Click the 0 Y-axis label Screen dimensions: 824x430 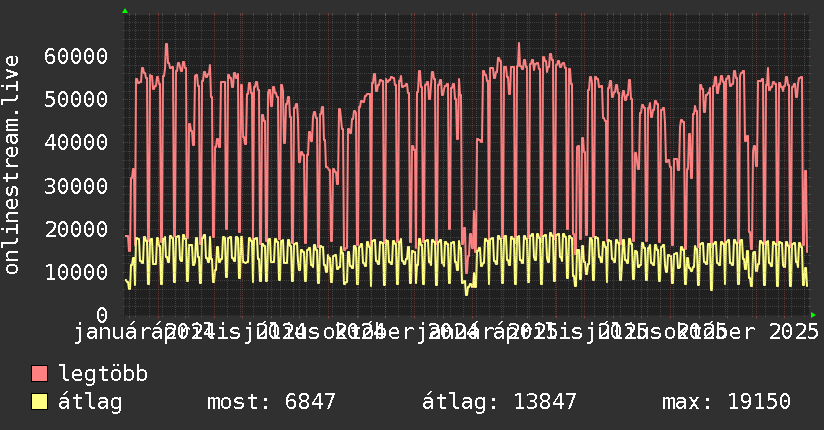[x=102, y=315]
